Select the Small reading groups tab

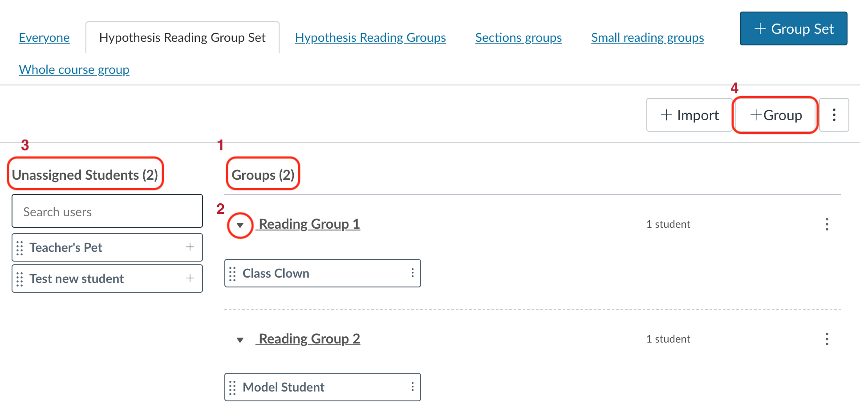647,37
